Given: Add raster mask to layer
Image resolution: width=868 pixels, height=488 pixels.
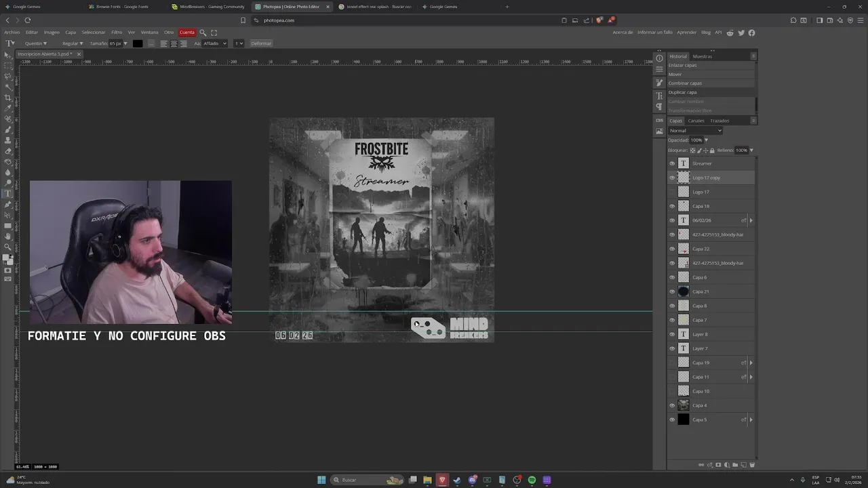Looking at the screenshot, I should point(718,465).
